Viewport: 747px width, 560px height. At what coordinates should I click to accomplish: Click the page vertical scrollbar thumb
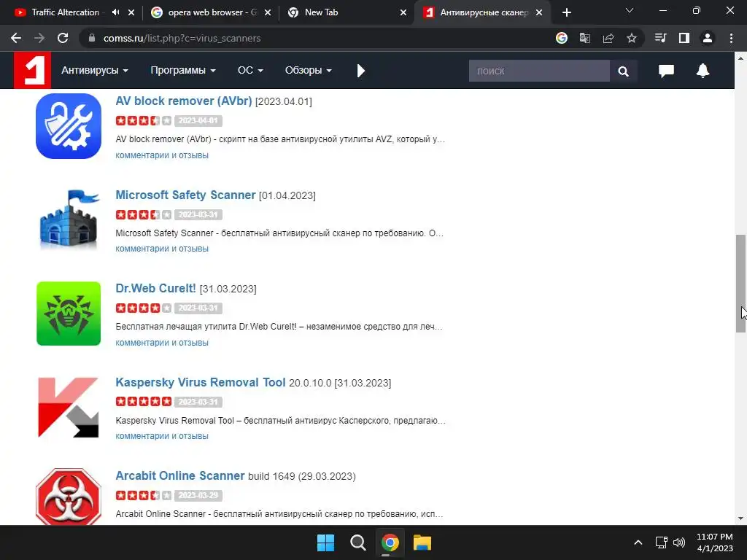pyautogui.click(x=740, y=284)
